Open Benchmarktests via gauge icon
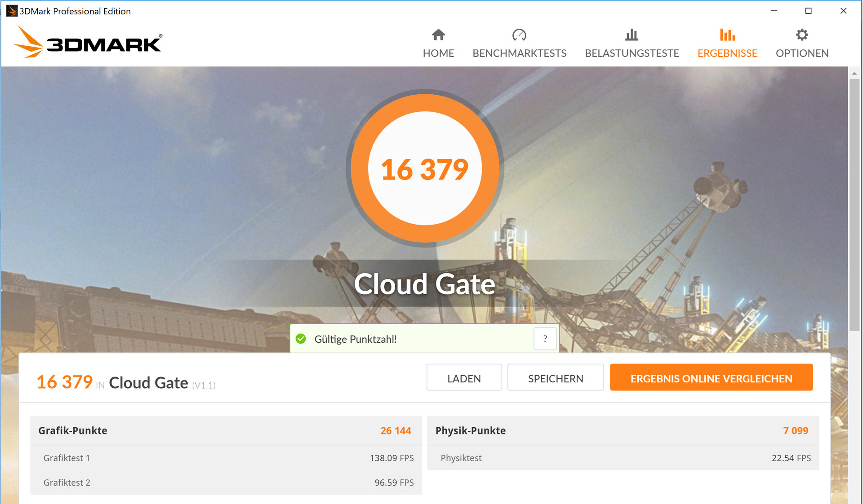 pyautogui.click(x=519, y=35)
